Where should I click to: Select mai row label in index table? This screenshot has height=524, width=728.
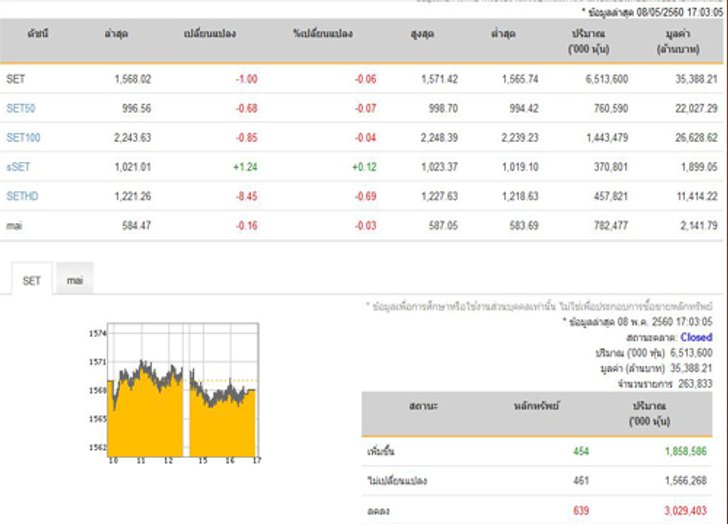14,226
